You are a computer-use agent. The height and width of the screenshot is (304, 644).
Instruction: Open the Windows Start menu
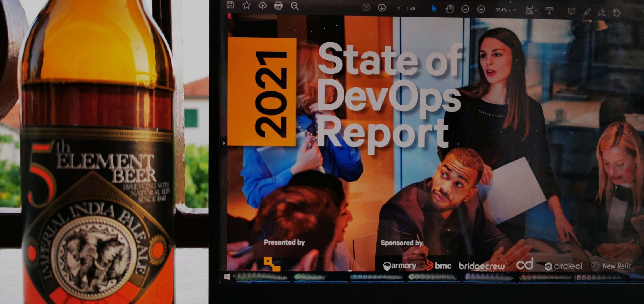pos(227,277)
